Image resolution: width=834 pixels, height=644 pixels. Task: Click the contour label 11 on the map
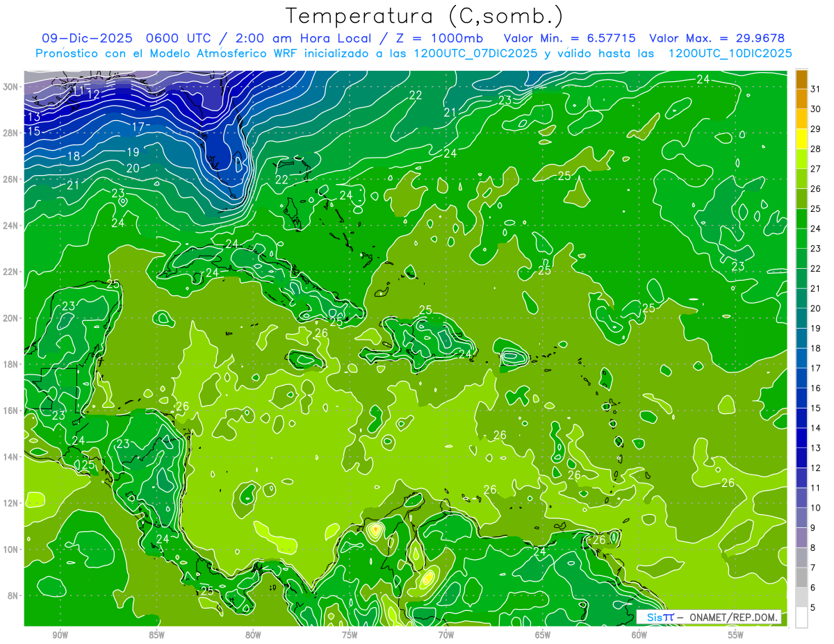(79, 90)
